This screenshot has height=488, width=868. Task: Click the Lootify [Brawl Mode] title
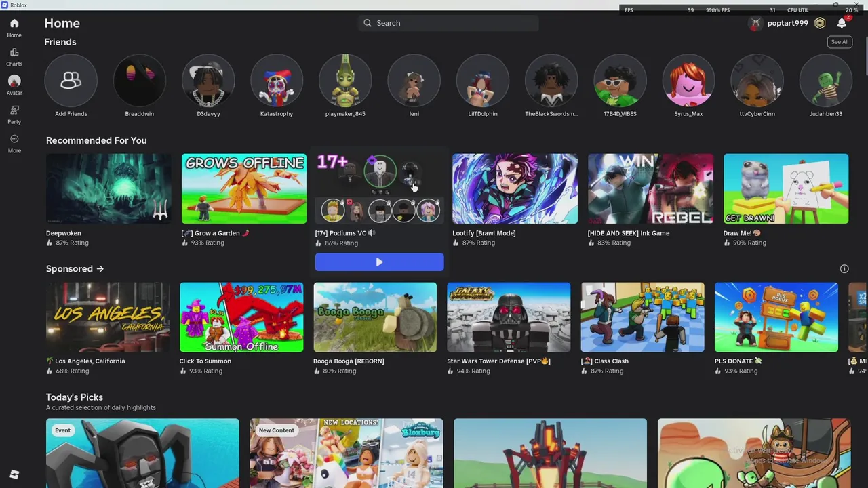pyautogui.click(x=484, y=233)
